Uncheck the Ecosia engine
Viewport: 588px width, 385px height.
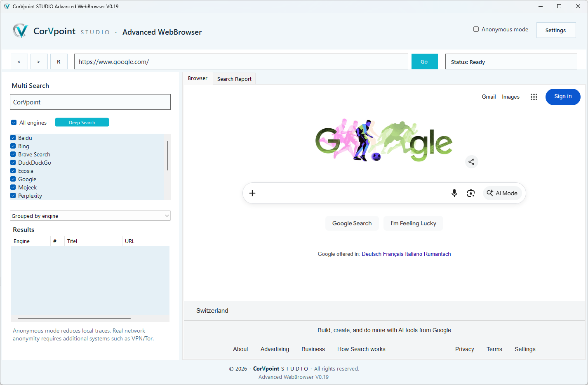[13, 171]
